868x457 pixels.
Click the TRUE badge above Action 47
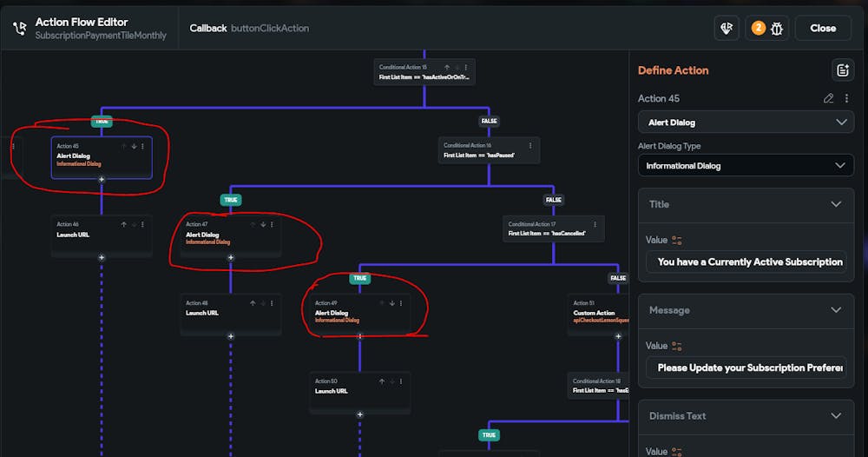(231, 200)
